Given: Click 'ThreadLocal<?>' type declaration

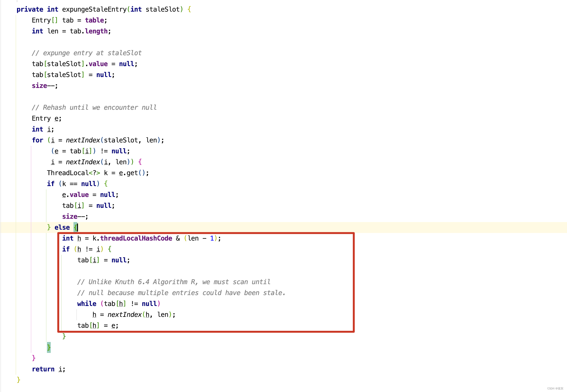Looking at the screenshot, I should pos(73,173).
